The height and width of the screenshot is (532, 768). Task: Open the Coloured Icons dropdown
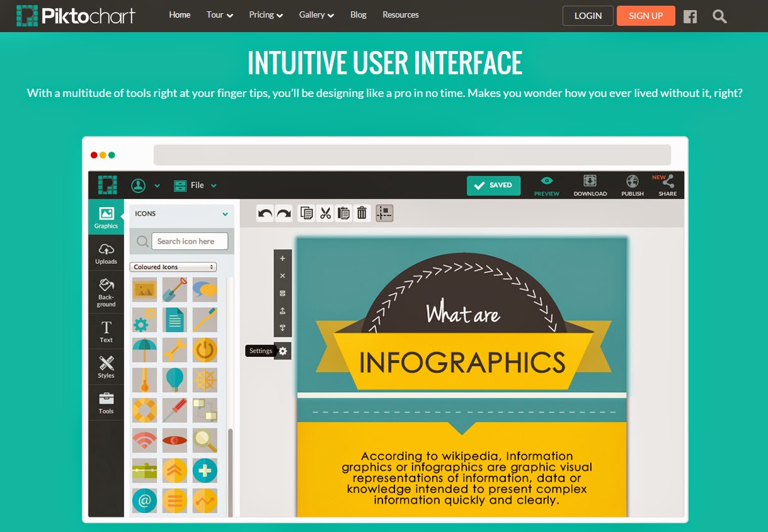(173, 266)
